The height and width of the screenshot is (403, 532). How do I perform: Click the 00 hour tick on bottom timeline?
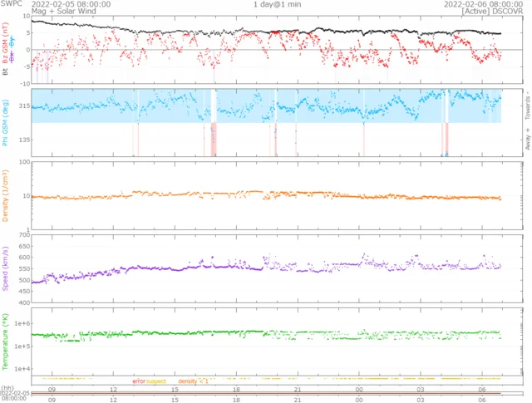(x=359, y=400)
